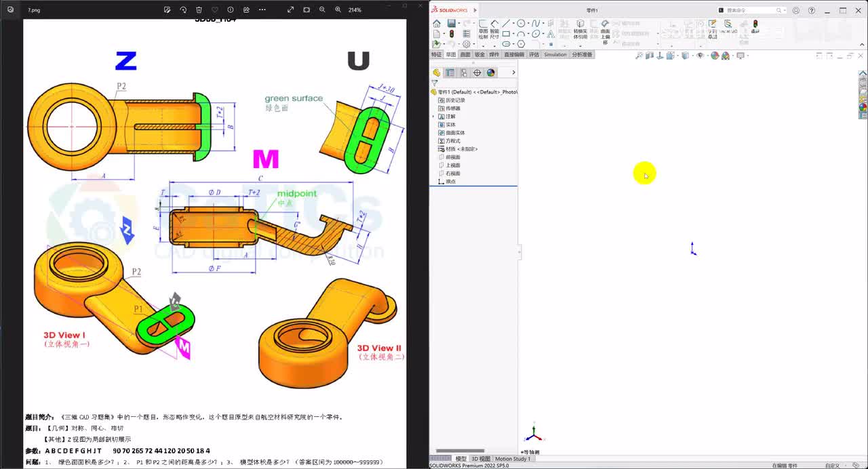Switch to the 特征 (Features) tab

point(436,55)
